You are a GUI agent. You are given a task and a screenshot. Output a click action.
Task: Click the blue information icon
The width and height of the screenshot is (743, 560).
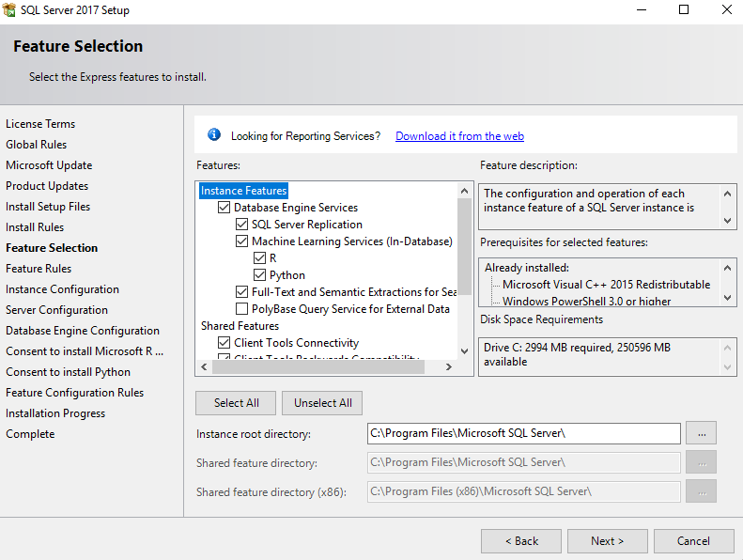[x=214, y=134]
